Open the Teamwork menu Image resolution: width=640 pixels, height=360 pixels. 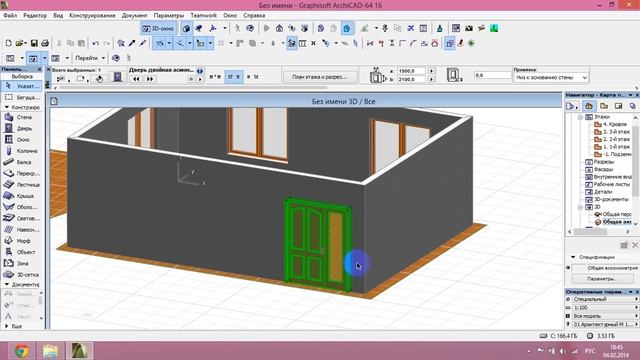click(203, 15)
